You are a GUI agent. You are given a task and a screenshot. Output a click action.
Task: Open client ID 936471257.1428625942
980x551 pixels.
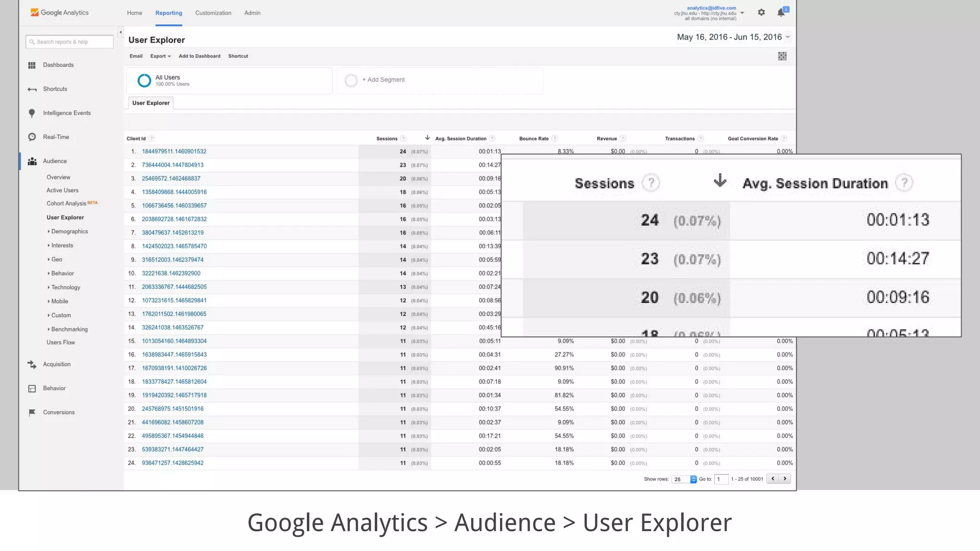coord(172,463)
